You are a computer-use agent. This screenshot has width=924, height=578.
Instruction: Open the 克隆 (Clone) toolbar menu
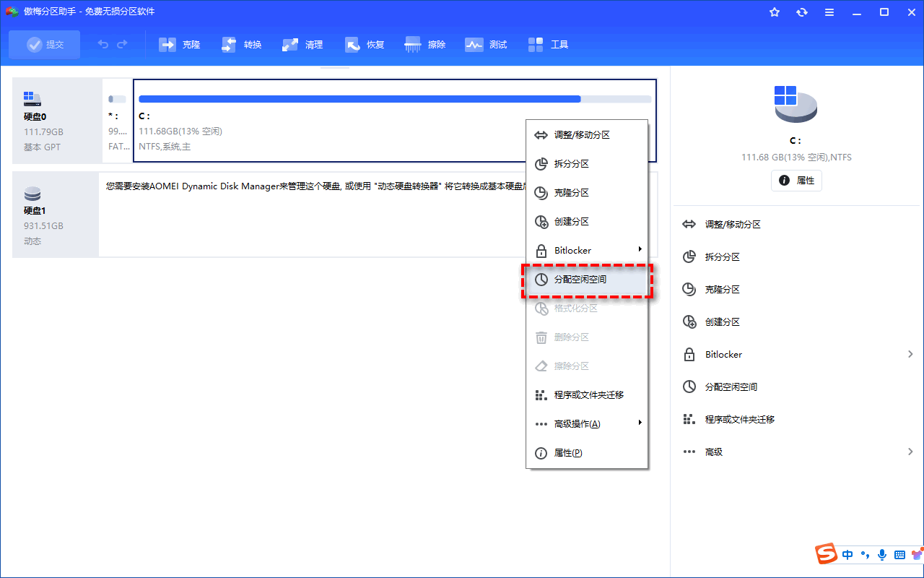click(180, 45)
